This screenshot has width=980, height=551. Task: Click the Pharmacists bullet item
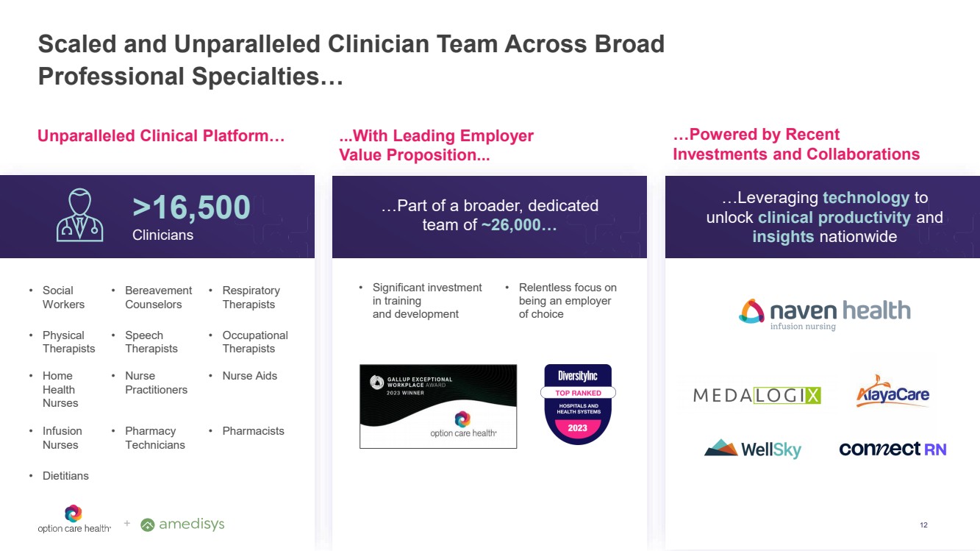coord(253,431)
